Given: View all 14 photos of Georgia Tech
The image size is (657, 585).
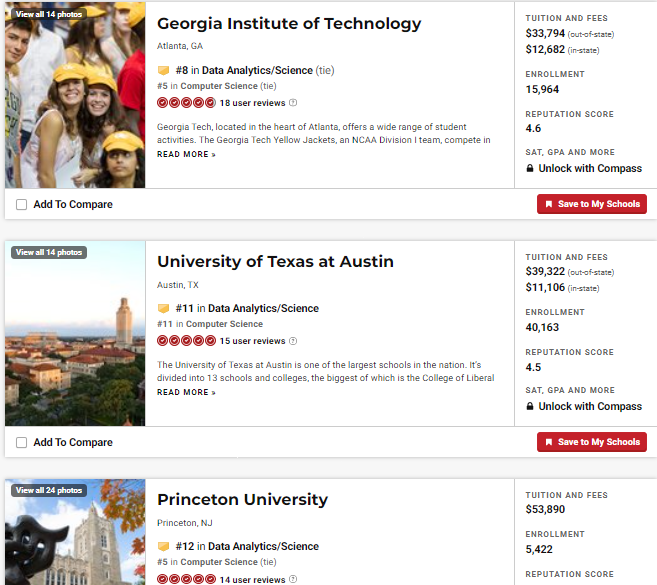Looking at the screenshot, I should pos(49,15).
